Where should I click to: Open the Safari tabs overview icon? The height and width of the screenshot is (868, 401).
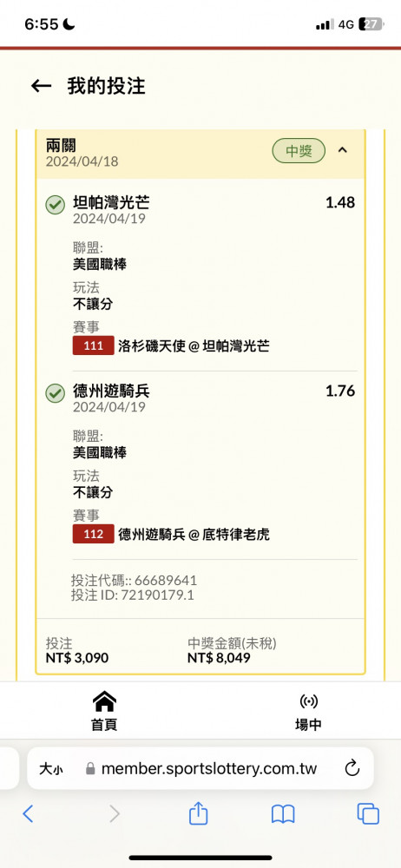368,814
